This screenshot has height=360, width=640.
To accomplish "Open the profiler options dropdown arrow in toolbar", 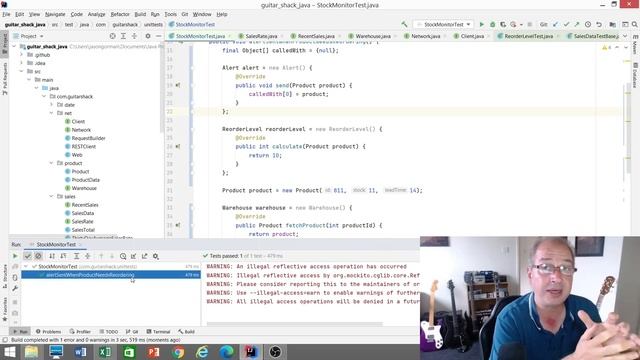I will coord(521,24).
